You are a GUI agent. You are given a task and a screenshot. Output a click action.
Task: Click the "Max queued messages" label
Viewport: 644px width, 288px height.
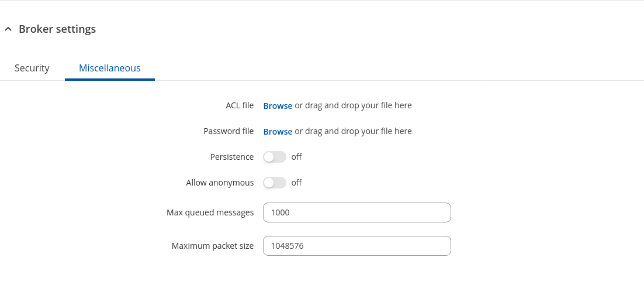tap(210, 212)
